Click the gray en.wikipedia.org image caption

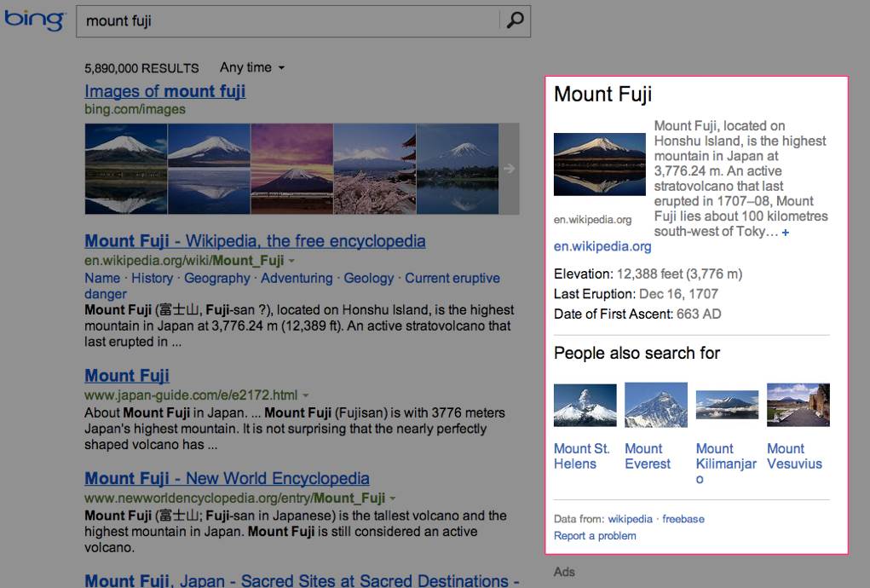pyautogui.click(x=592, y=220)
